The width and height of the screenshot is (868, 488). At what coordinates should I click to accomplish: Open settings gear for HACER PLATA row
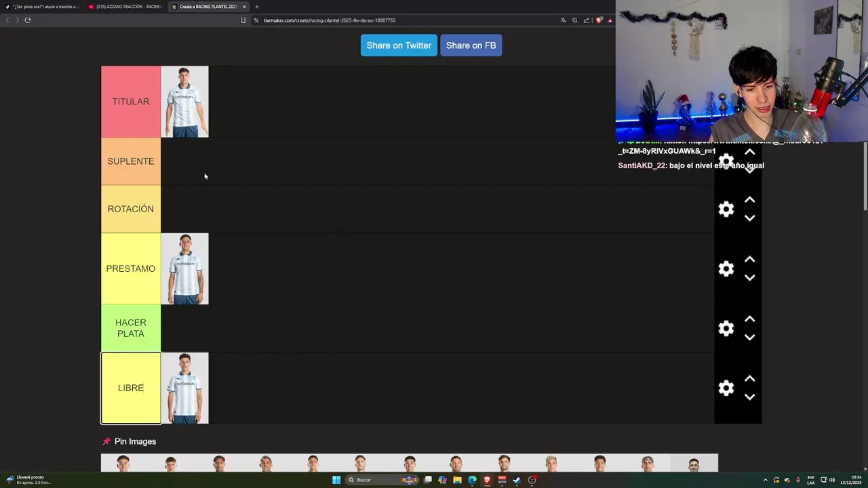726,328
